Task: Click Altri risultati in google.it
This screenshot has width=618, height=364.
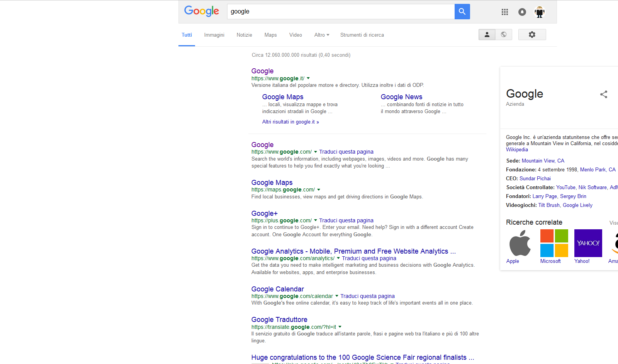Action: click(290, 122)
